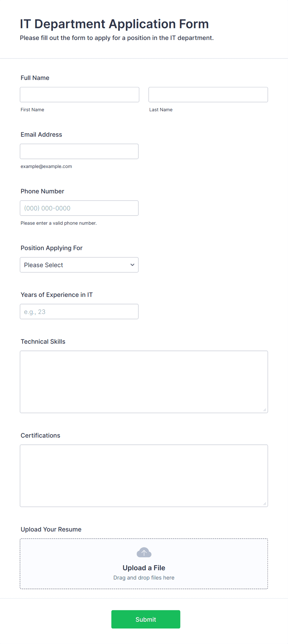The height and width of the screenshot is (644, 288).
Task: Click the IT Department Application Form heading
Action: (114, 24)
